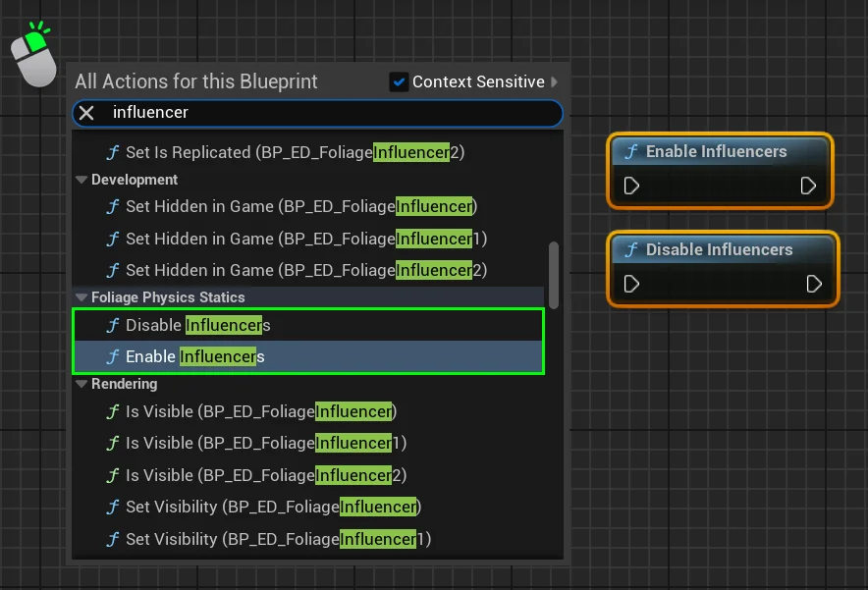Click input exec pin on Enable Influencers node
This screenshot has height=590, width=868.
point(631,186)
